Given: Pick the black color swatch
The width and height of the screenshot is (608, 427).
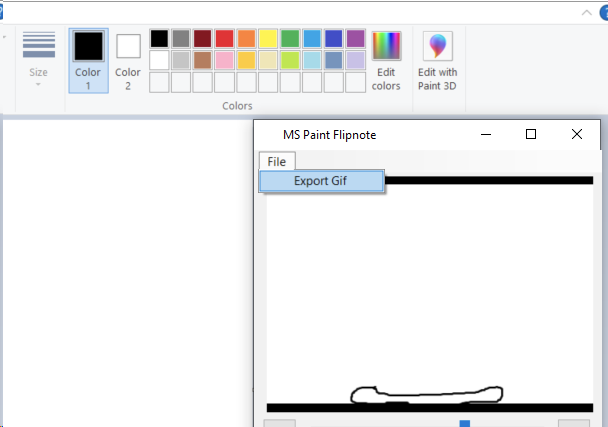Looking at the screenshot, I should click(x=159, y=38).
